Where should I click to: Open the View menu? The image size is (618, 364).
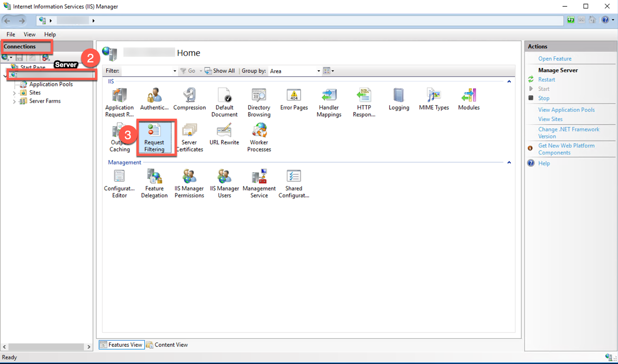point(29,34)
